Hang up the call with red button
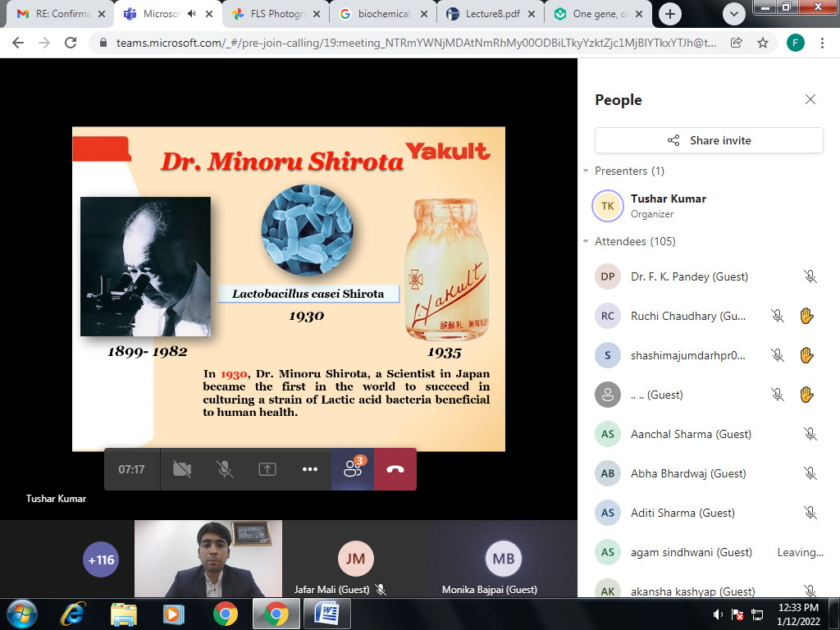This screenshot has width=840, height=630. click(x=395, y=469)
